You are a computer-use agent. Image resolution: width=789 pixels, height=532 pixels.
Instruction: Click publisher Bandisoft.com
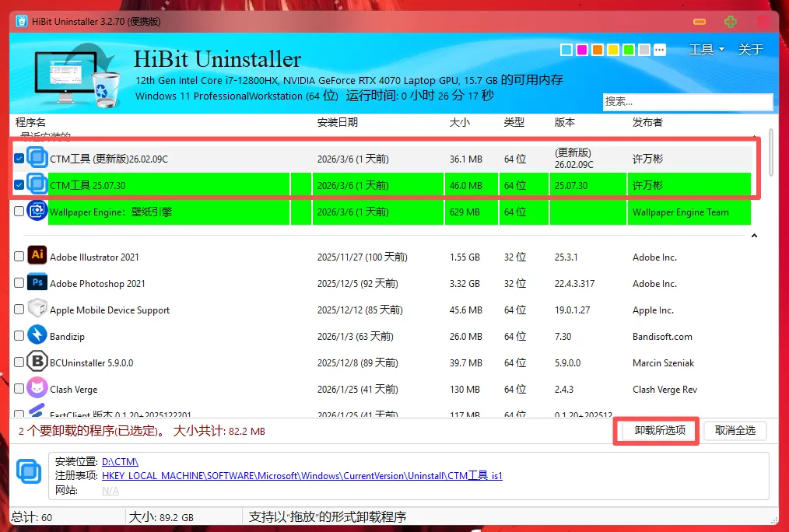[662, 337]
